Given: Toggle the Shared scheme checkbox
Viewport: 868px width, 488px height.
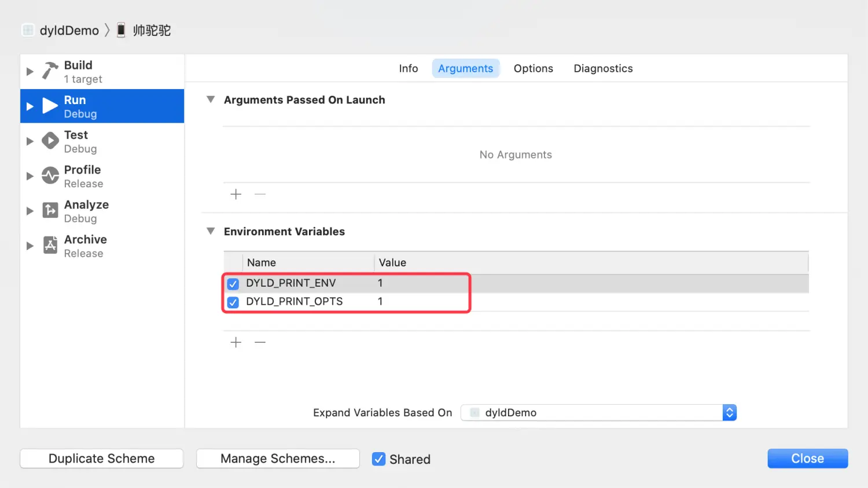Looking at the screenshot, I should click(379, 459).
